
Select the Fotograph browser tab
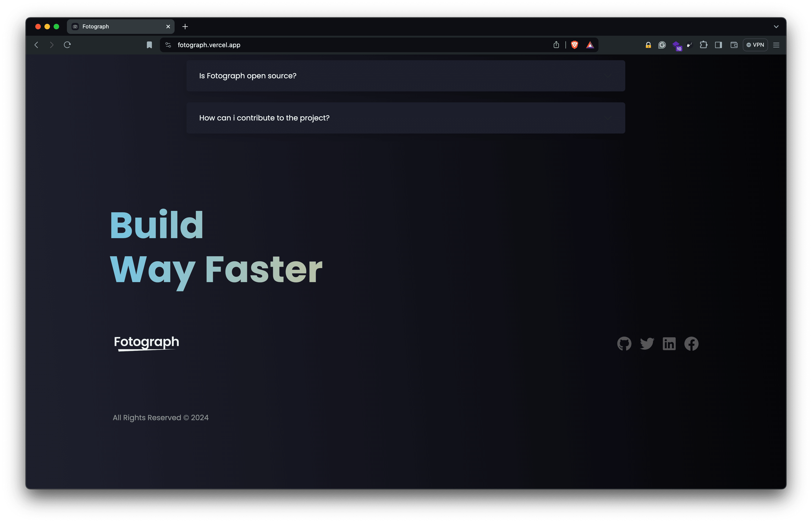(x=121, y=27)
